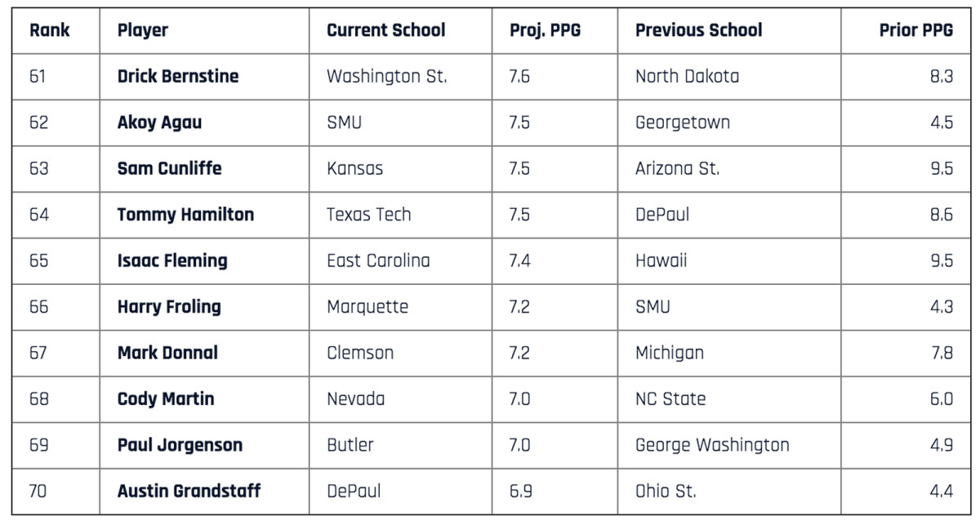Open Tommy Hamilton player entry

[185, 215]
